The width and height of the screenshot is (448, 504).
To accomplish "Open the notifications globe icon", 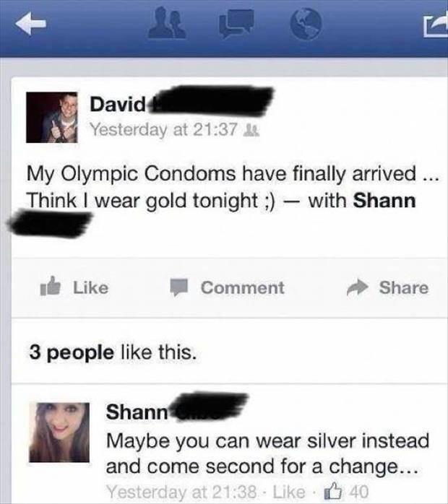I will 305,23.
